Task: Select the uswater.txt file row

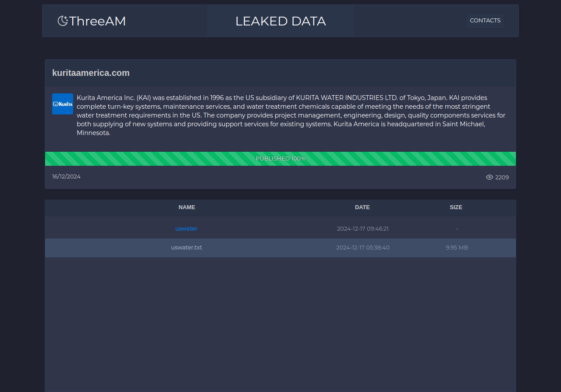Action: click(x=280, y=248)
